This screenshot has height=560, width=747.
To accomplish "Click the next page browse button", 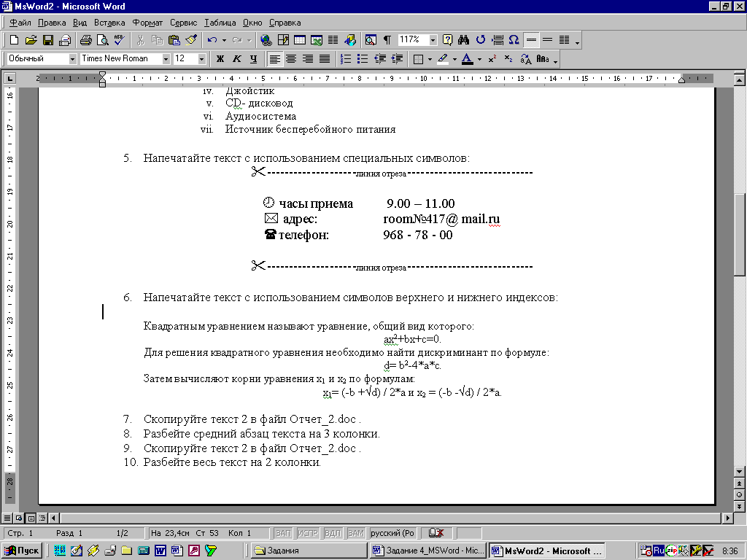I will click(740, 507).
